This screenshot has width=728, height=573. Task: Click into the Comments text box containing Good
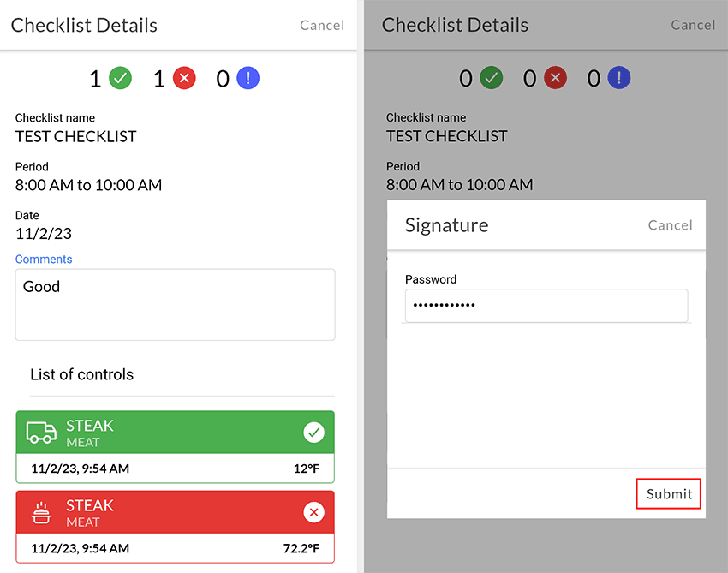(175, 305)
